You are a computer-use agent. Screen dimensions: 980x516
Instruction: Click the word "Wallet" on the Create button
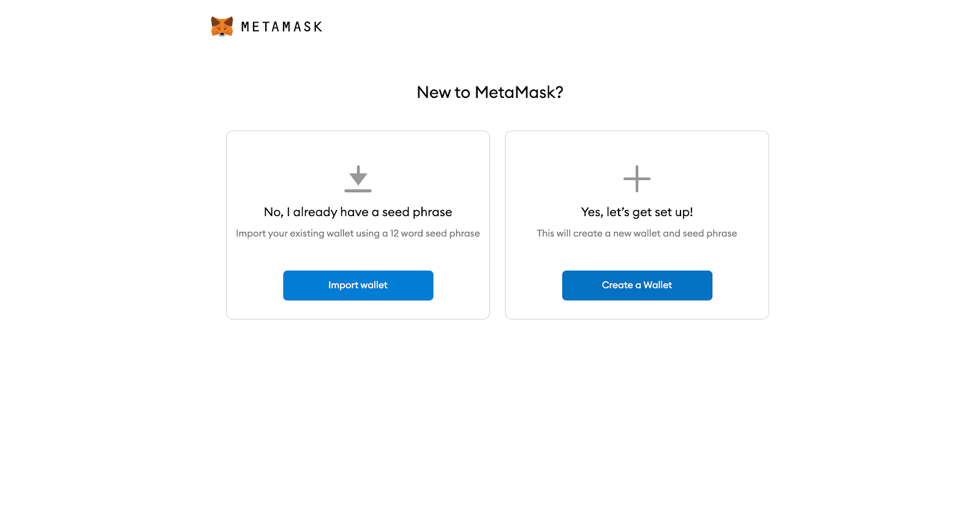click(658, 285)
